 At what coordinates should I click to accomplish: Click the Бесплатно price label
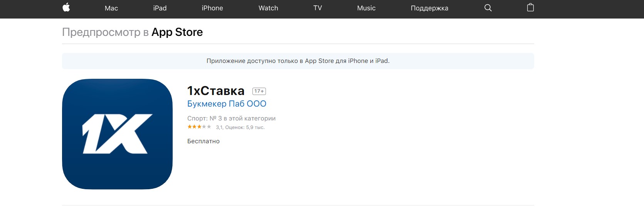pyautogui.click(x=203, y=141)
